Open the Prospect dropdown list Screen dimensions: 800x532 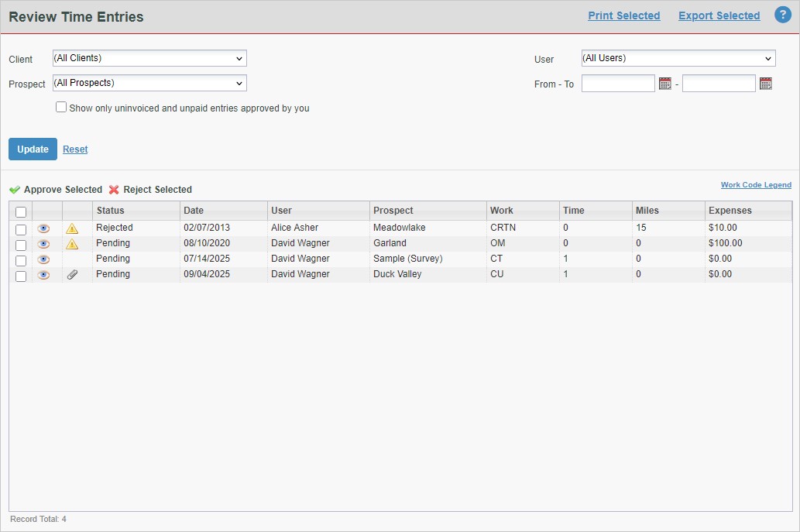click(149, 83)
